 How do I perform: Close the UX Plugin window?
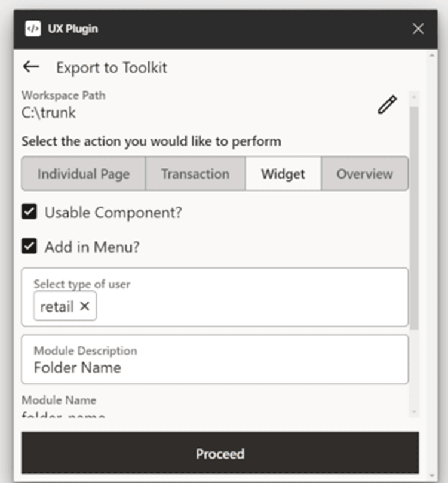pos(418,29)
